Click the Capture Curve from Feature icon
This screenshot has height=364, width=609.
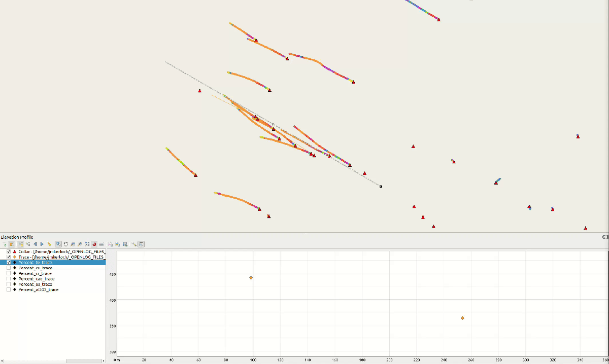point(28,244)
